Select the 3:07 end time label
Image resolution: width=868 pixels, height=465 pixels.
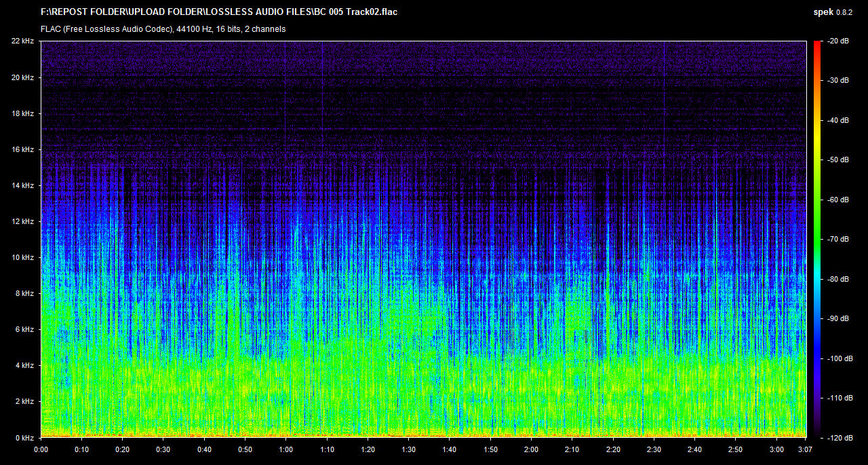(x=806, y=449)
